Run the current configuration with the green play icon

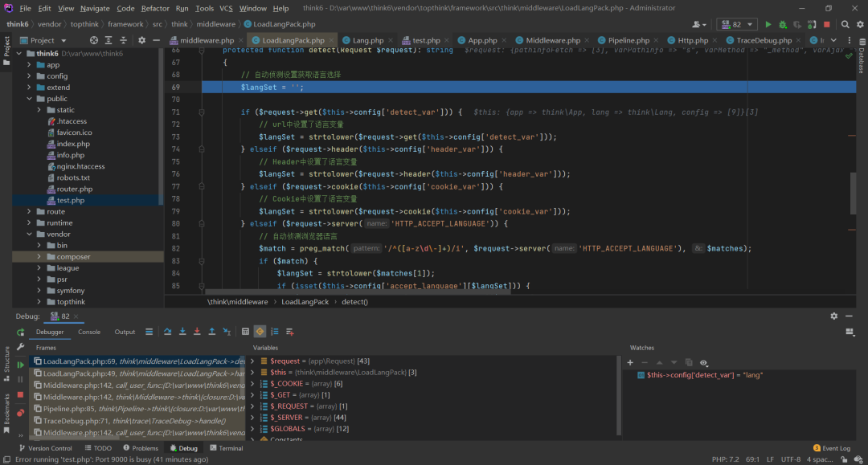(768, 24)
